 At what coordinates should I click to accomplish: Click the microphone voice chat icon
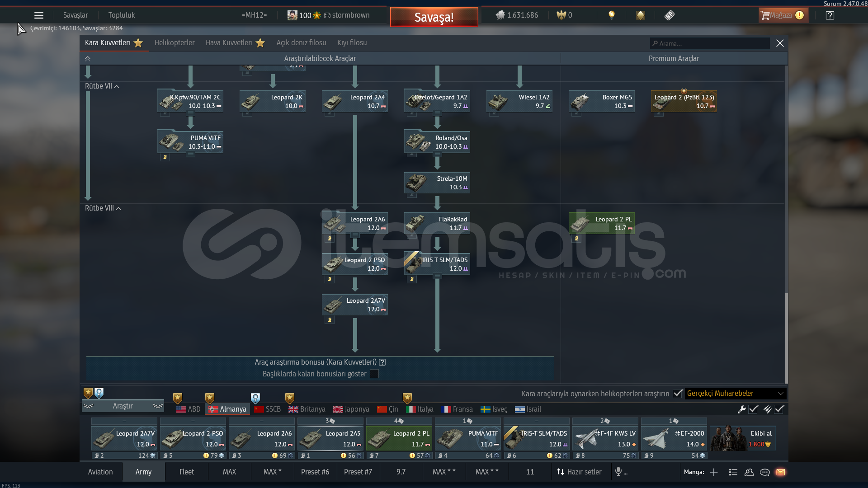(x=618, y=472)
